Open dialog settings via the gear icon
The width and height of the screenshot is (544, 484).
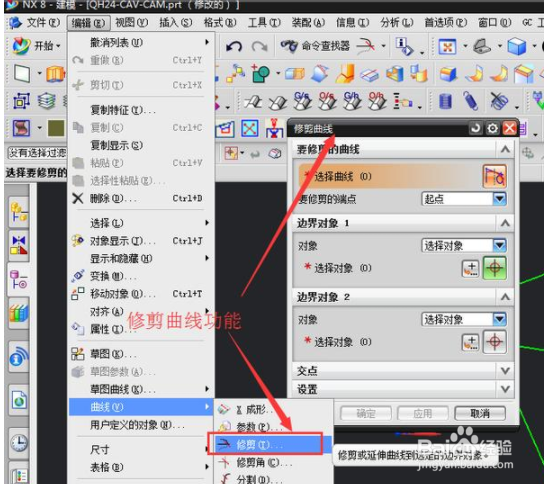[x=492, y=128]
